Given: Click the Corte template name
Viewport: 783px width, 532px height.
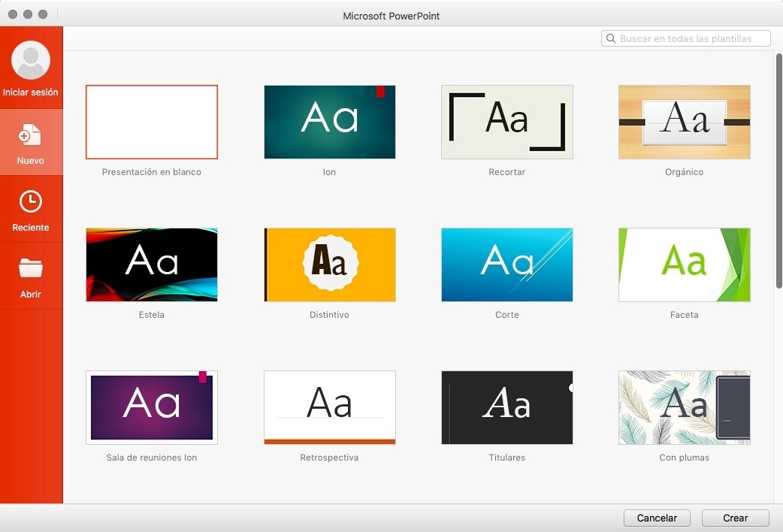Looking at the screenshot, I should point(507,315).
